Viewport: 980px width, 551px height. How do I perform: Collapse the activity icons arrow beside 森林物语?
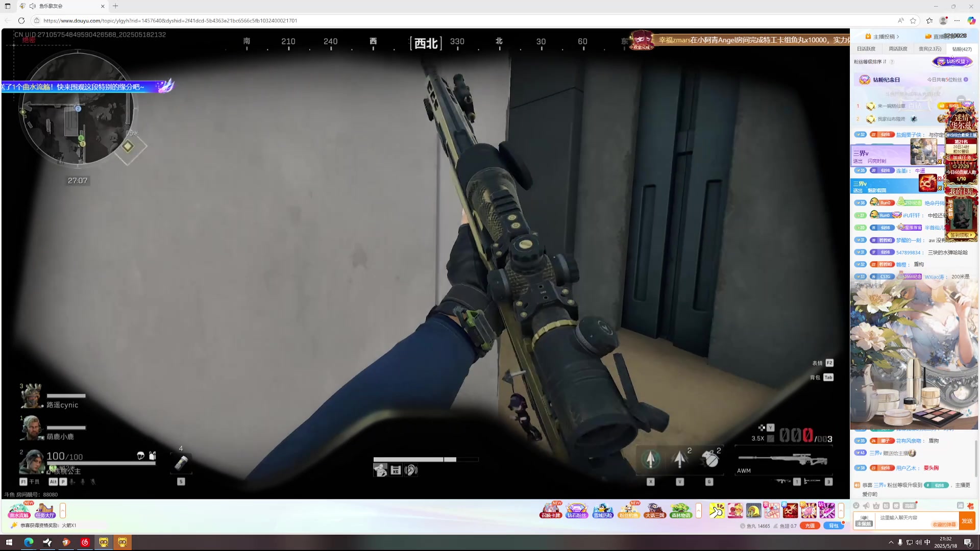[x=699, y=510]
